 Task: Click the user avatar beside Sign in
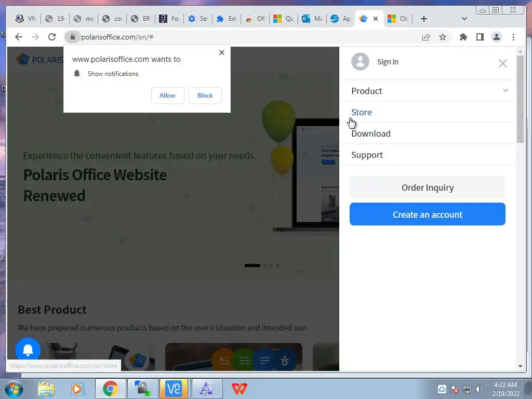point(360,62)
